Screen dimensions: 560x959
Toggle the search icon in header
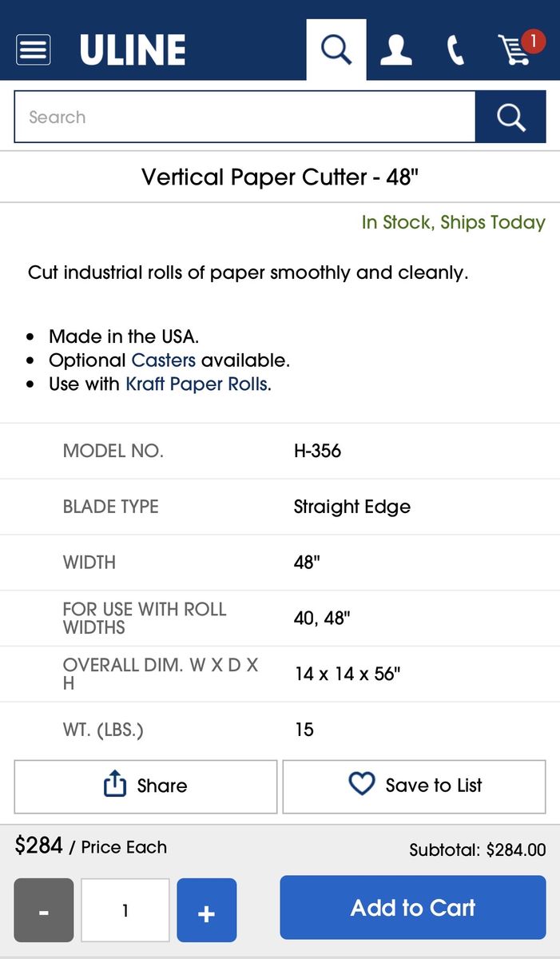point(336,50)
